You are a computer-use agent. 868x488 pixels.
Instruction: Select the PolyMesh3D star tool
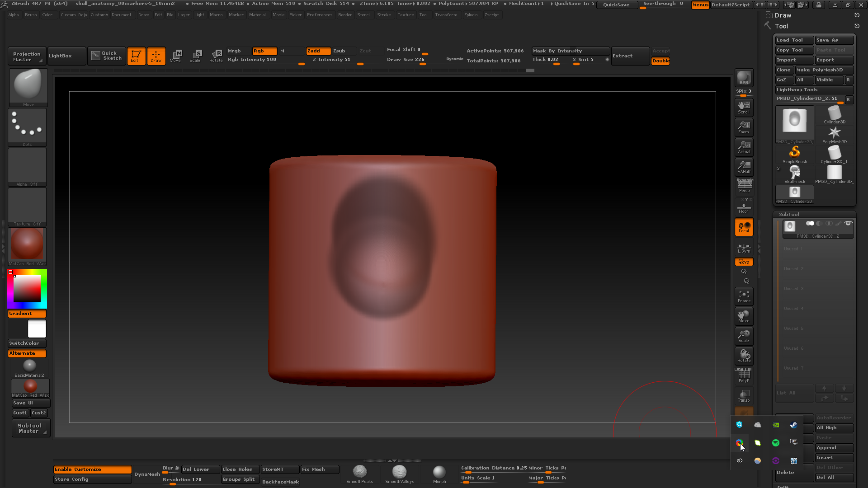834,135
